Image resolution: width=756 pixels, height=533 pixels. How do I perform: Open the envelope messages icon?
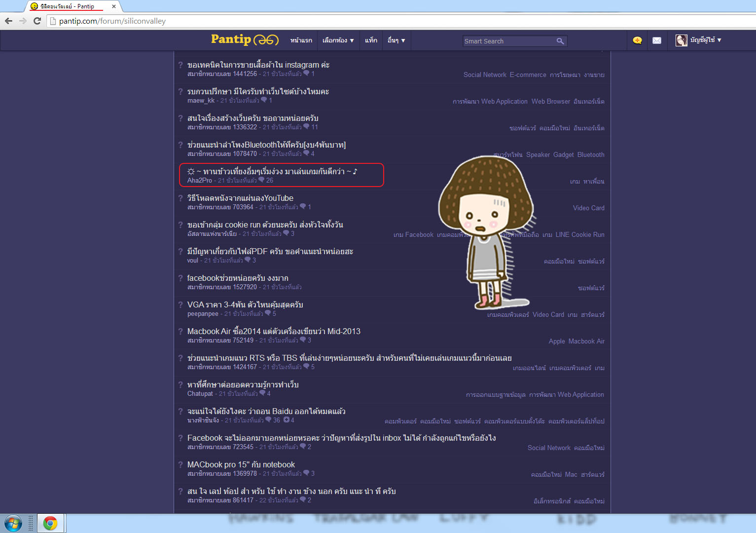[657, 40]
